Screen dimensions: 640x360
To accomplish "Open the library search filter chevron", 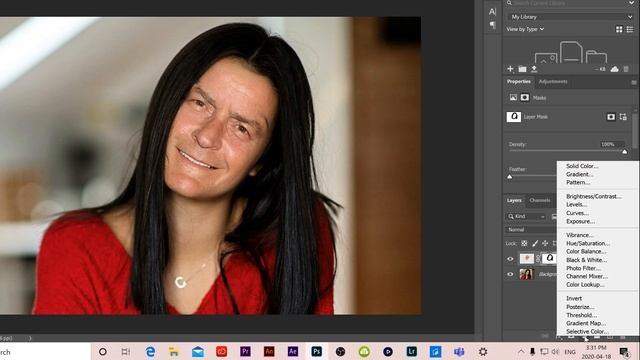I will click(631, 3).
